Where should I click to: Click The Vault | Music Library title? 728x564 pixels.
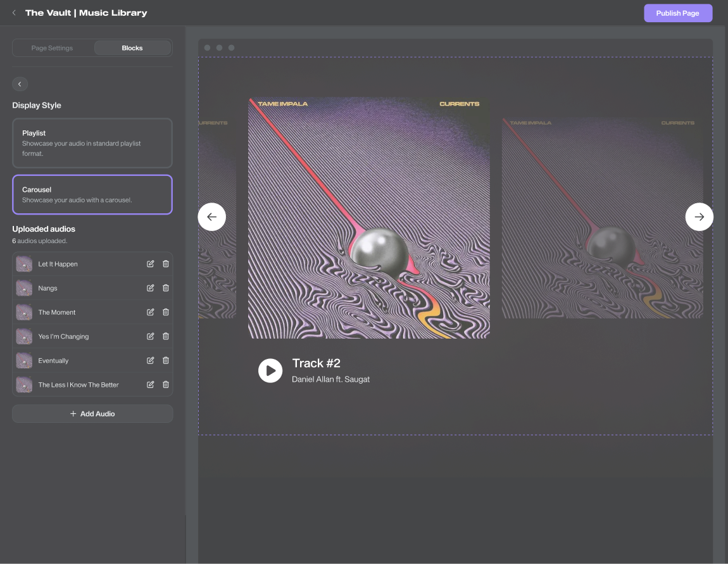pos(86,13)
